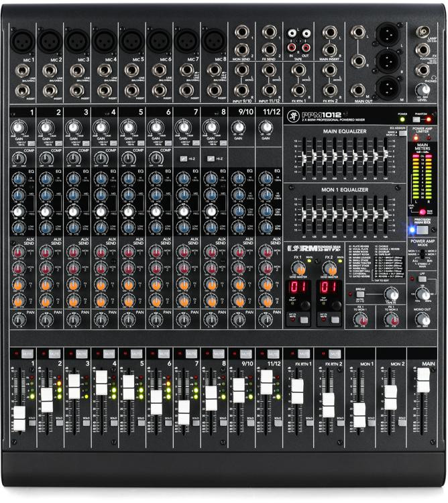Select the FX 2 Send Master knob
This screenshot has height=503, width=448.
(x=329, y=268)
